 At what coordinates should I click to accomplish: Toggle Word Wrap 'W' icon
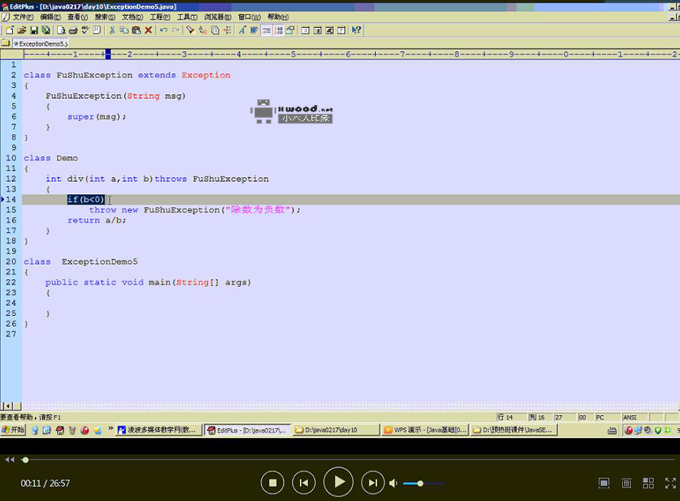coord(254,30)
